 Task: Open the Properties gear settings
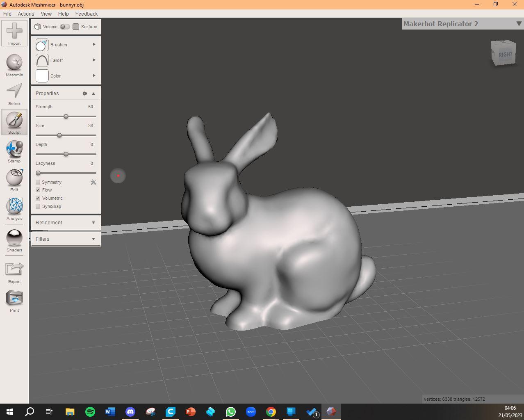[x=85, y=94]
